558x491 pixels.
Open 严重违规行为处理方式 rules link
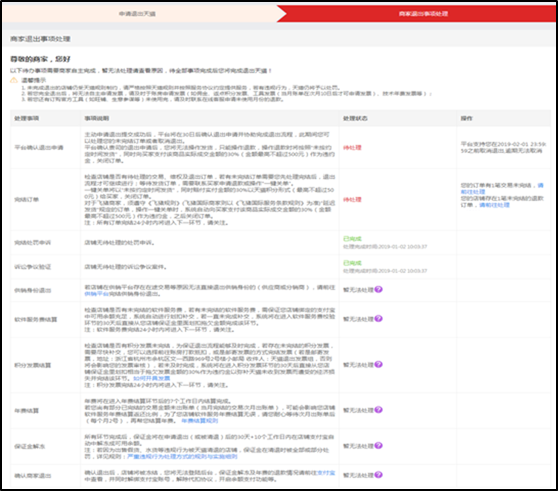(182, 456)
